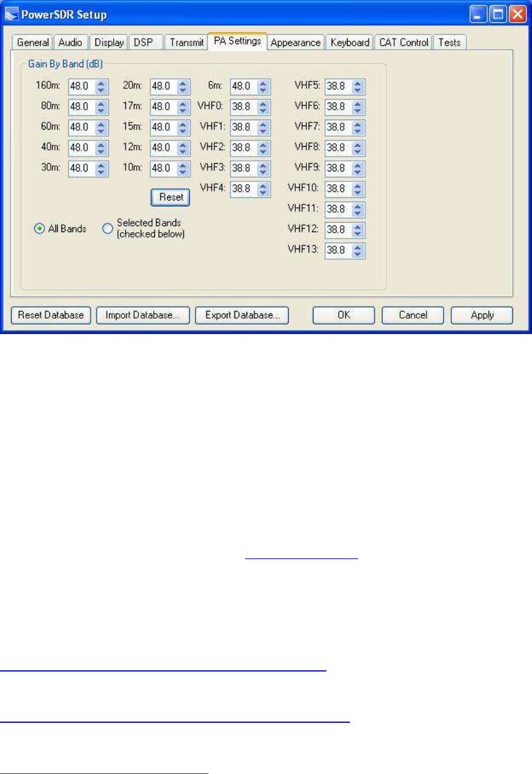This screenshot has width=532, height=774.
Task: Go to the Transmit tab
Action: tap(186, 42)
